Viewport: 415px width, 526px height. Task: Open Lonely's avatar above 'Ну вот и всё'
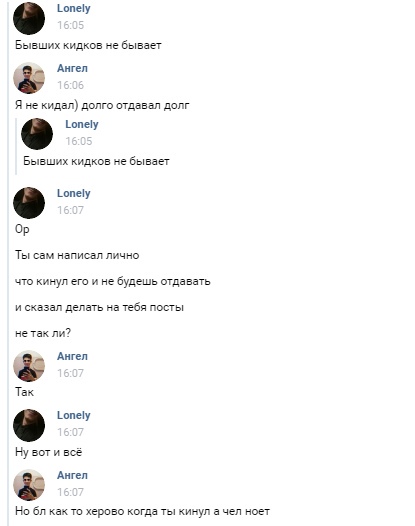pos(29,425)
